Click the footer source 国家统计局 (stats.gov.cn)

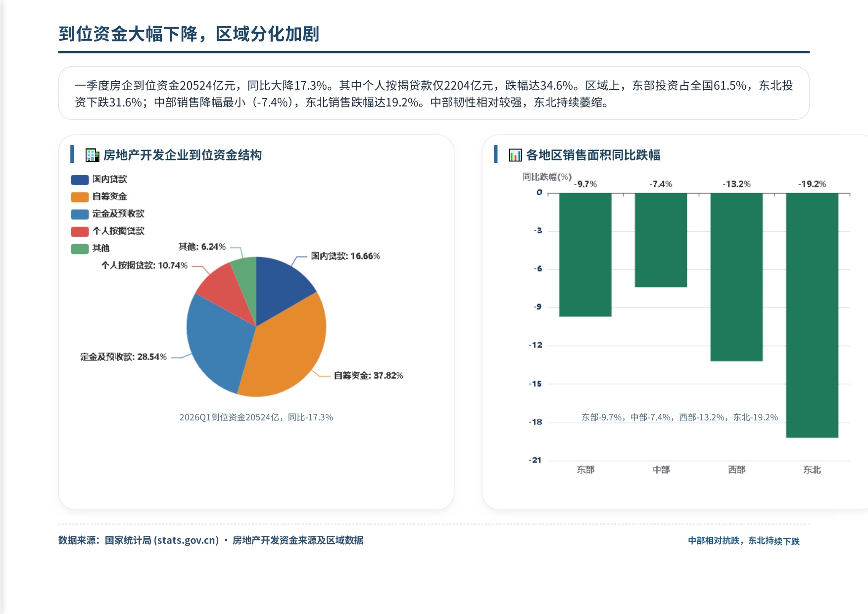[x=162, y=540]
